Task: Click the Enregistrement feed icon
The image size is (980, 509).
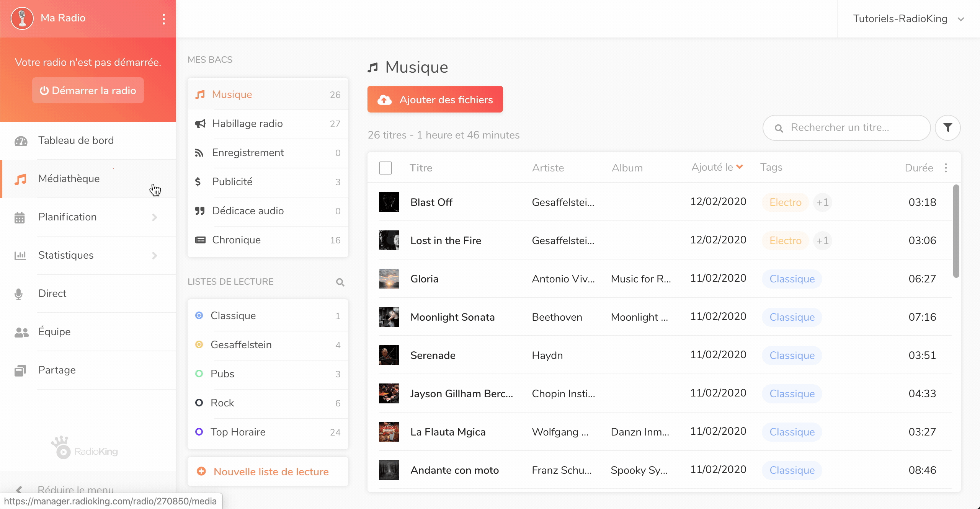Action: 199,153
